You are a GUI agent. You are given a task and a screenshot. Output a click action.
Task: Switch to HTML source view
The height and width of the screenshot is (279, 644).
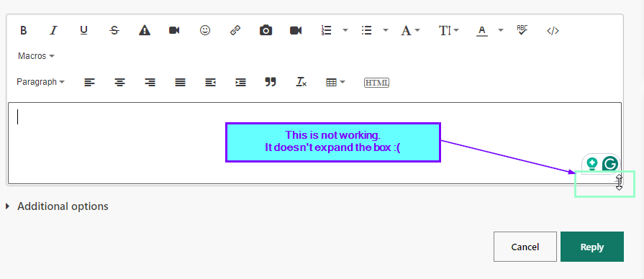(x=376, y=83)
